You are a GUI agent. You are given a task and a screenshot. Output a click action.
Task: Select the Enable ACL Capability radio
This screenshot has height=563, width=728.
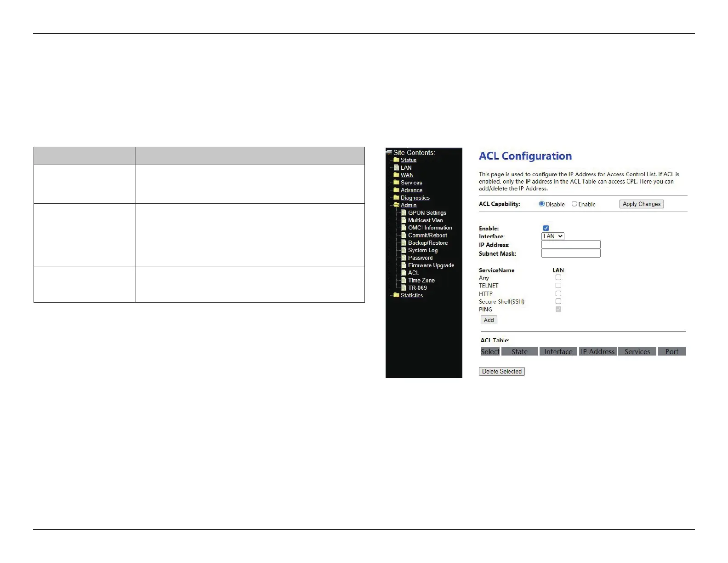coord(574,204)
